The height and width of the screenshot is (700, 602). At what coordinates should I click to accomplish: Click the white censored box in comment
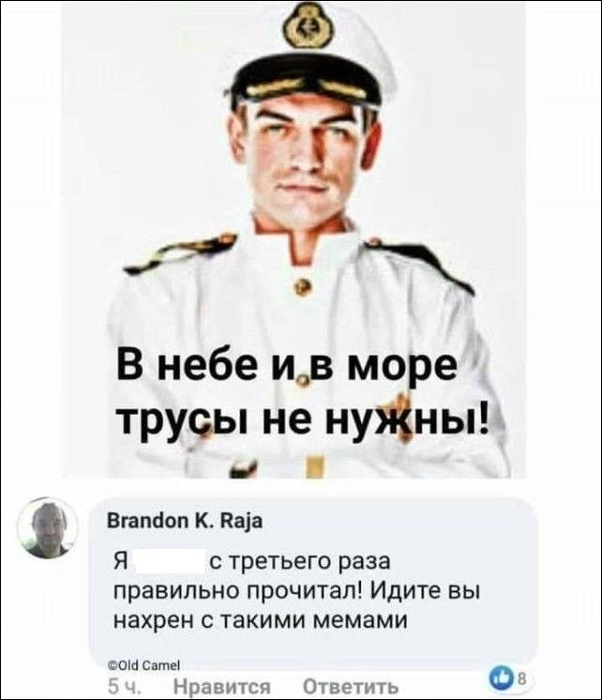click(169, 561)
